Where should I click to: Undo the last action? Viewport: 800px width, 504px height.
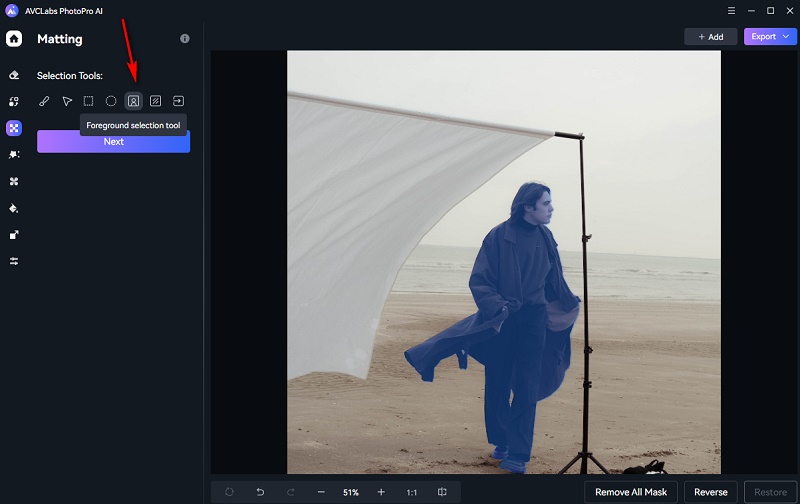[260, 492]
